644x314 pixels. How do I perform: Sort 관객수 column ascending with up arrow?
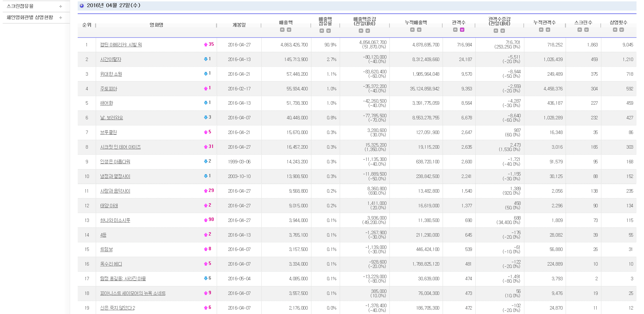click(x=455, y=30)
